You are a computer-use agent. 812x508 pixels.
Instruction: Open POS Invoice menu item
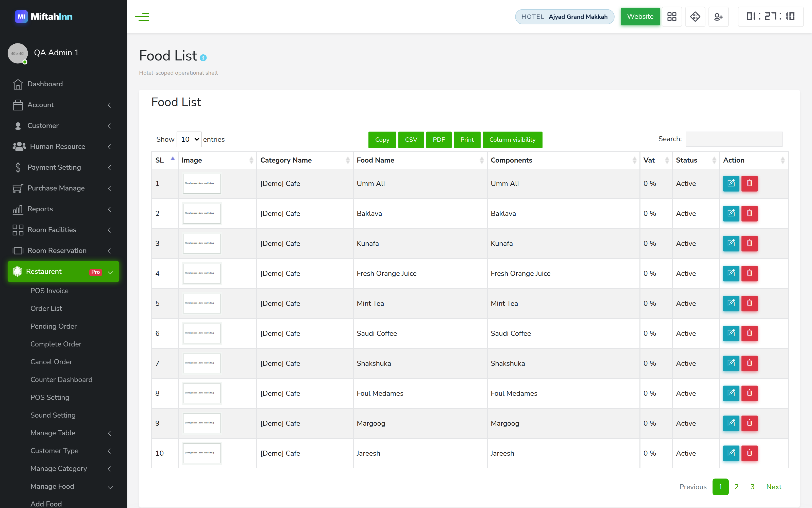[49, 291]
